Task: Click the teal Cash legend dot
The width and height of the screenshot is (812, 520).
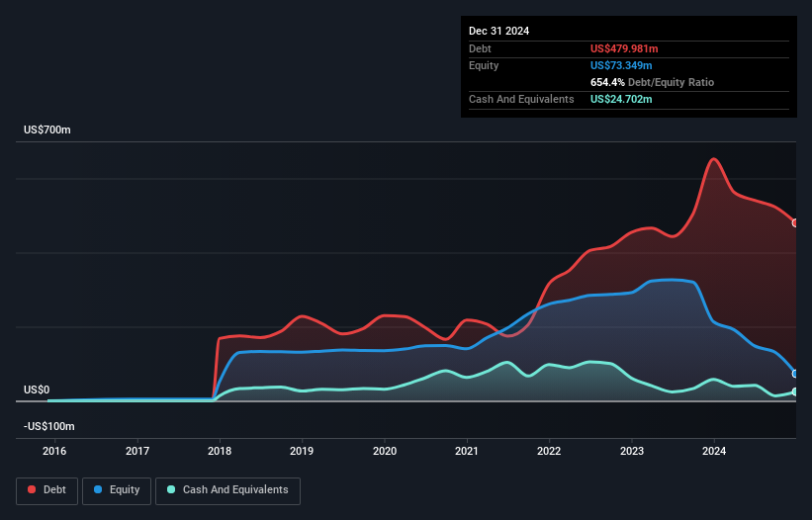Action: [x=171, y=489]
